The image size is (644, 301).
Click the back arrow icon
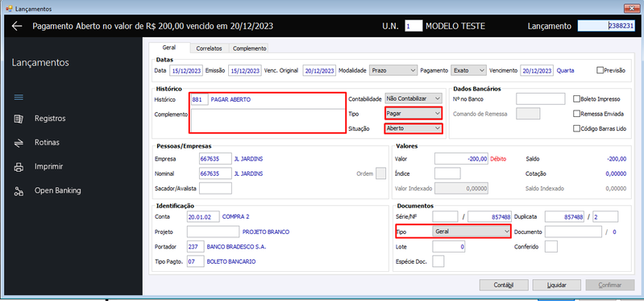[17, 26]
